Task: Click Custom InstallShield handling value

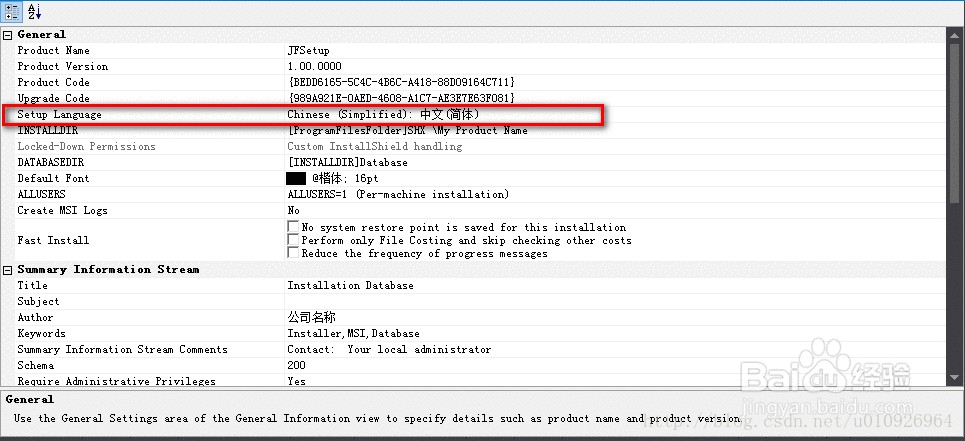Action: coord(375,146)
